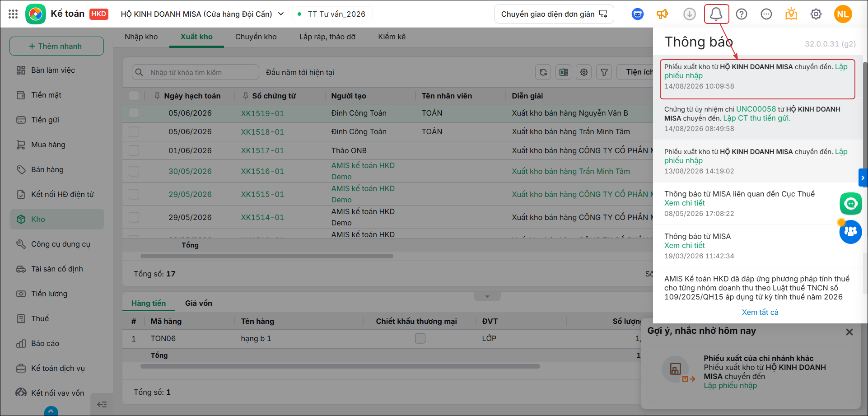Tick checkbox for row XK1519-01
The image size is (868, 416).
[134, 113]
